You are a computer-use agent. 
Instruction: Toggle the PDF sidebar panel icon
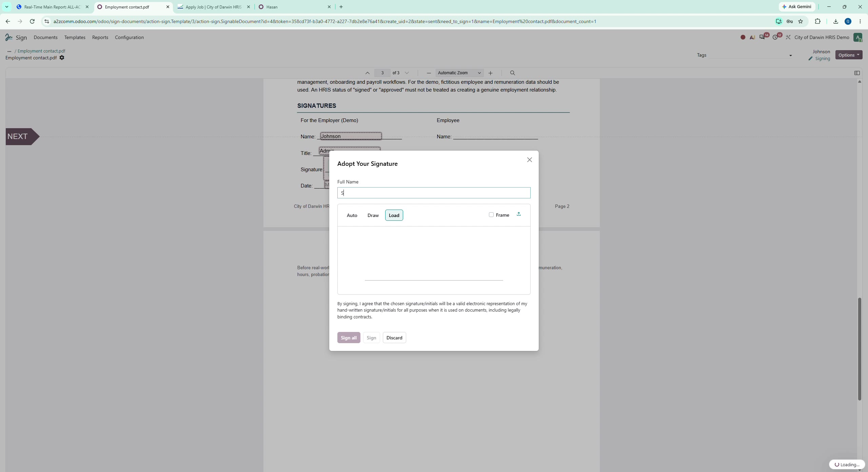(x=857, y=73)
